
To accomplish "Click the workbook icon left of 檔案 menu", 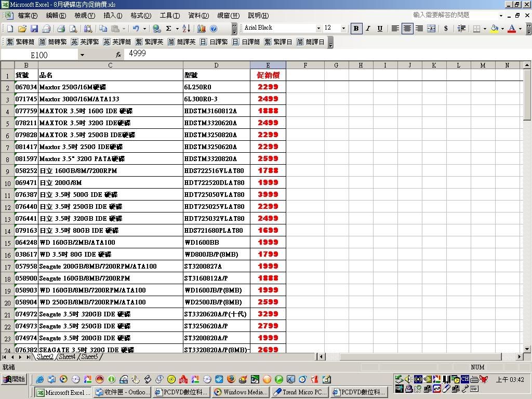I will tap(8, 16).
